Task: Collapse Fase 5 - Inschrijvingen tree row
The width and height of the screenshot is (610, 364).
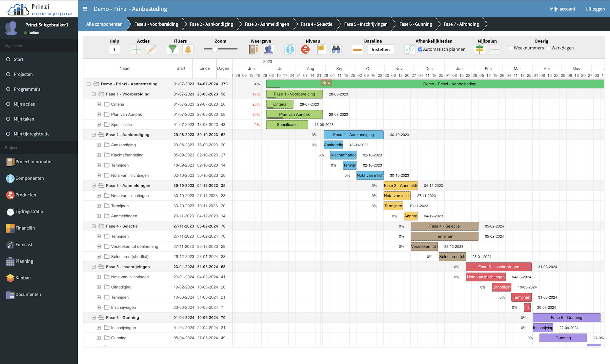Action: pos(94,267)
